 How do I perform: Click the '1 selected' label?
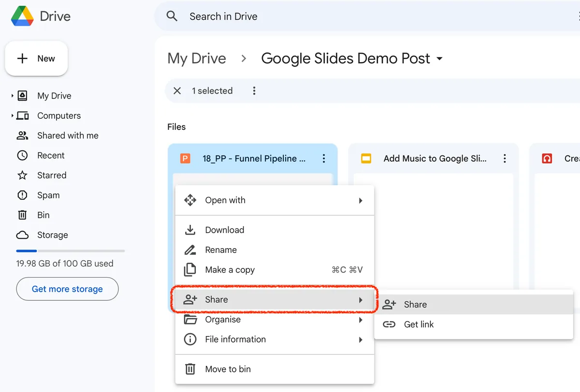[x=212, y=91]
